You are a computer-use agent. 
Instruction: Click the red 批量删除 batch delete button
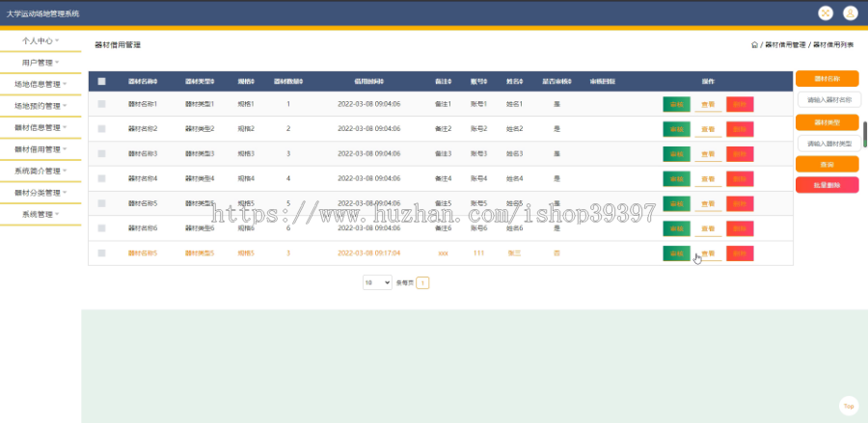click(x=827, y=185)
